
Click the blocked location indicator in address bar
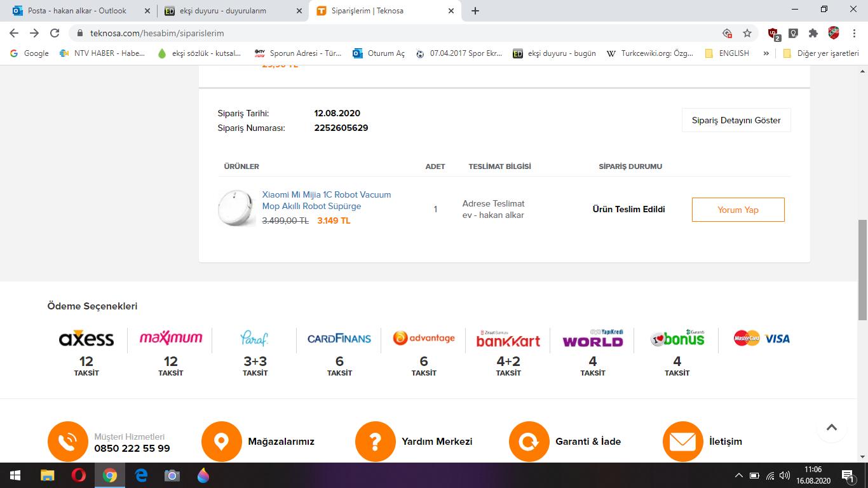pyautogui.click(x=728, y=33)
